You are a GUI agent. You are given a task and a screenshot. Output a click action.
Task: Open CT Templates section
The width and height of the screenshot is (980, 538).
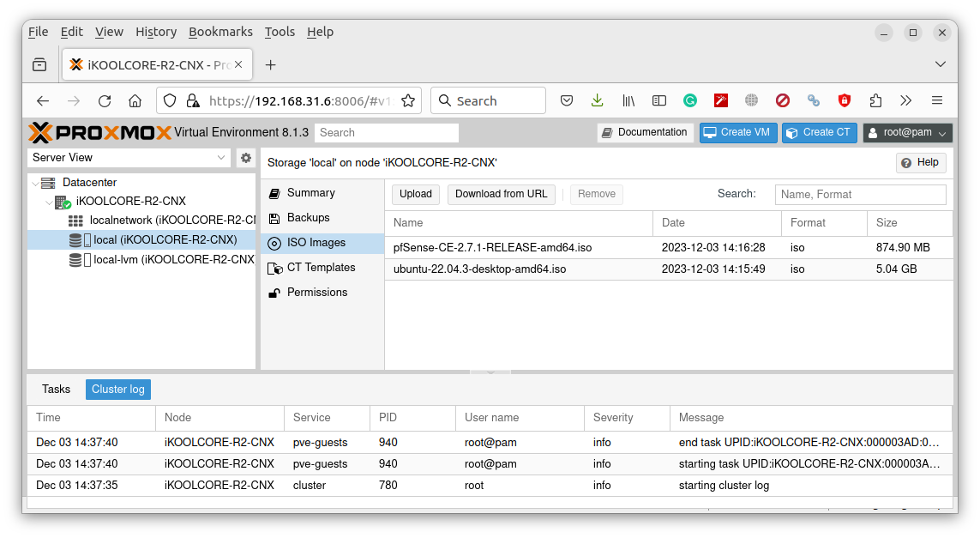[x=322, y=268]
